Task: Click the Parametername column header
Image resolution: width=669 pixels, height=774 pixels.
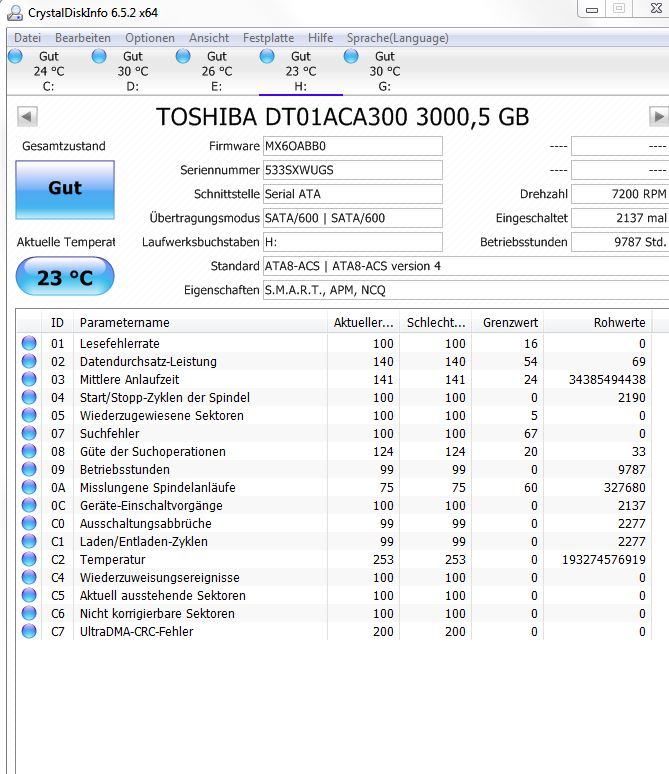Action: pos(200,323)
